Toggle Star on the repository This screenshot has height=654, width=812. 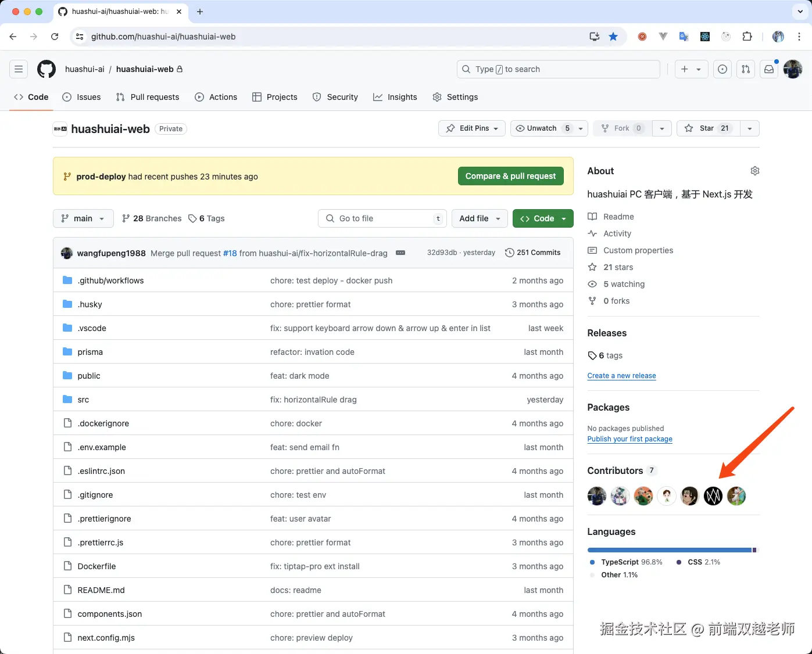pos(707,128)
